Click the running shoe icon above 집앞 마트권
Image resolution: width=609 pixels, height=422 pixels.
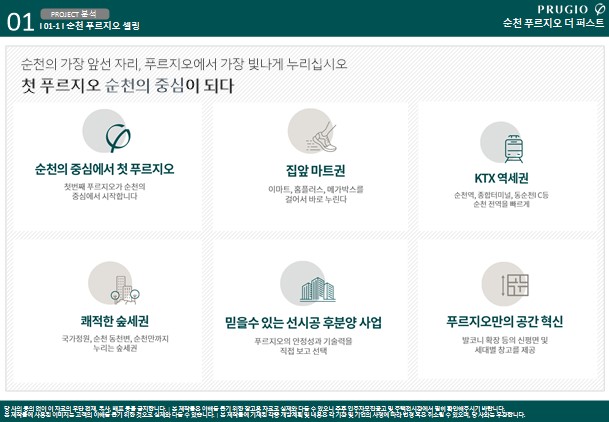pos(322,137)
